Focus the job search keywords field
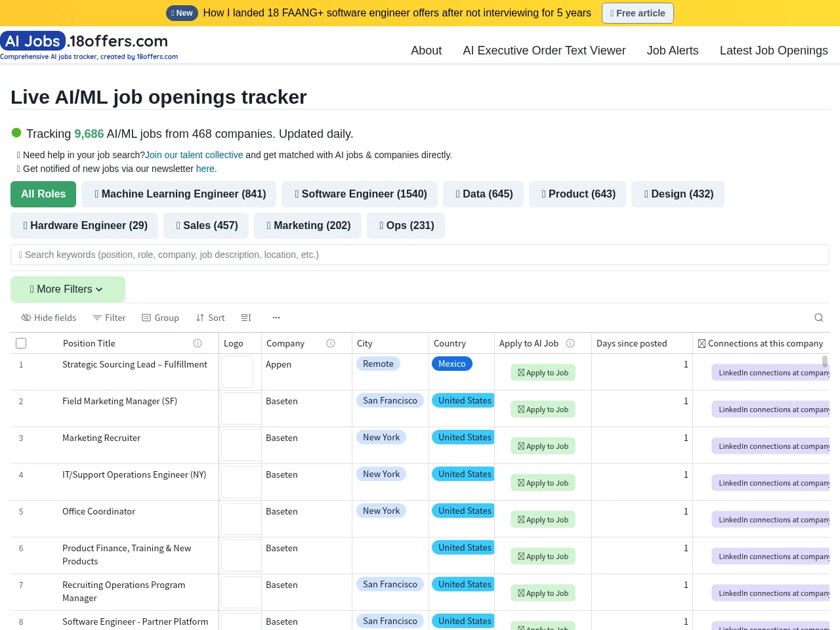Screen dimensions: 840x630 (420, 255)
